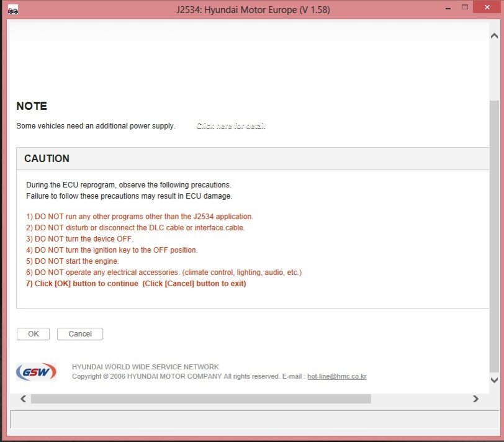Maximize the J2534 window
Image resolution: width=504 pixels, height=442 pixels.
coord(464,7)
